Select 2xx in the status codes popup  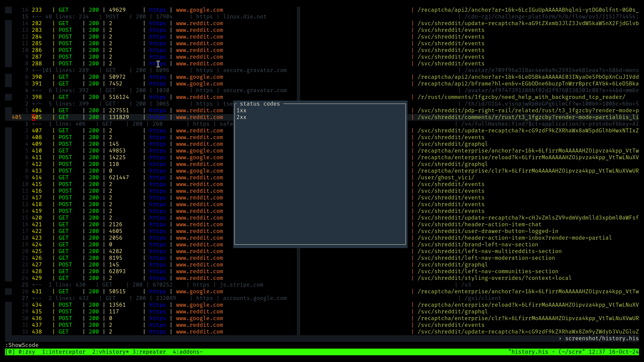241,117
